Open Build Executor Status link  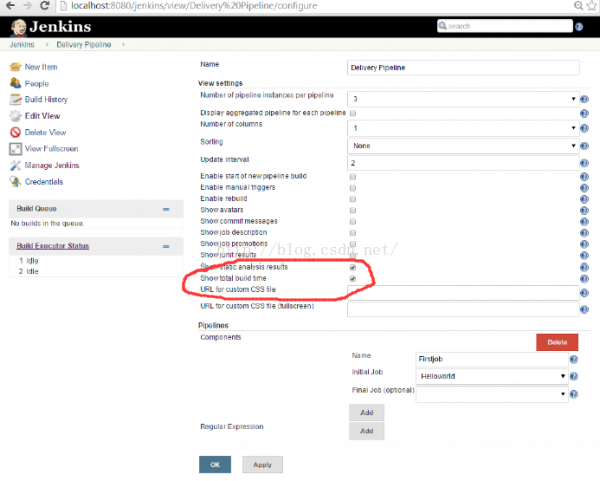point(53,246)
